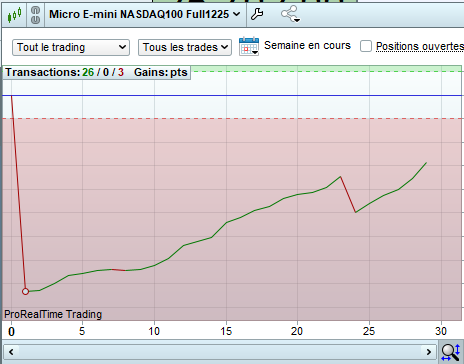Click the x-axis label 20
Image resolution: width=464 pixels, height=364 pixels.
click(x=297, y=331)
